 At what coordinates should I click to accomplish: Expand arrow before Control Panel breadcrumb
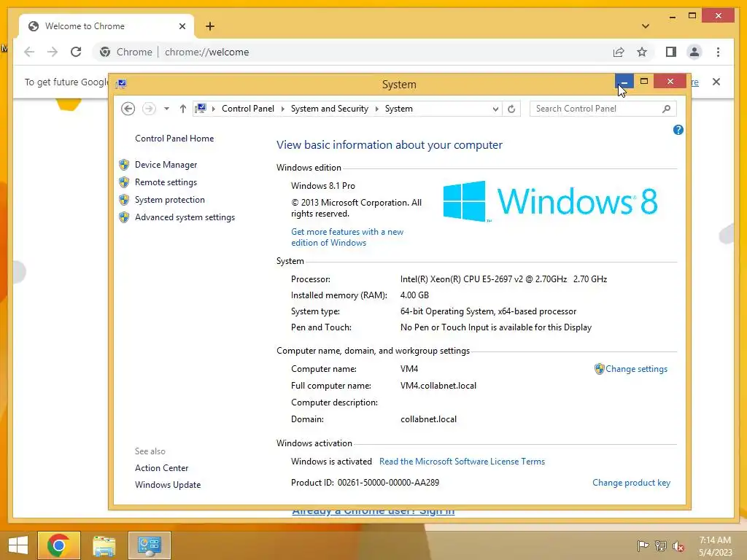(x=214, y=109)
